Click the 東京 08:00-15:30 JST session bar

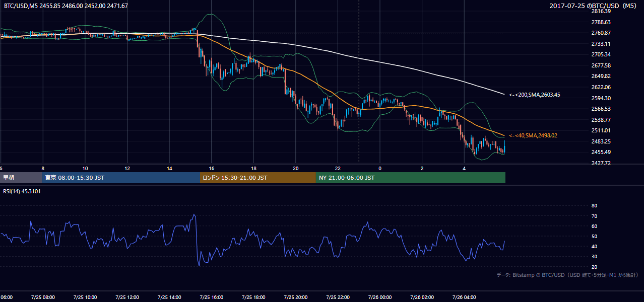[121, 178]
